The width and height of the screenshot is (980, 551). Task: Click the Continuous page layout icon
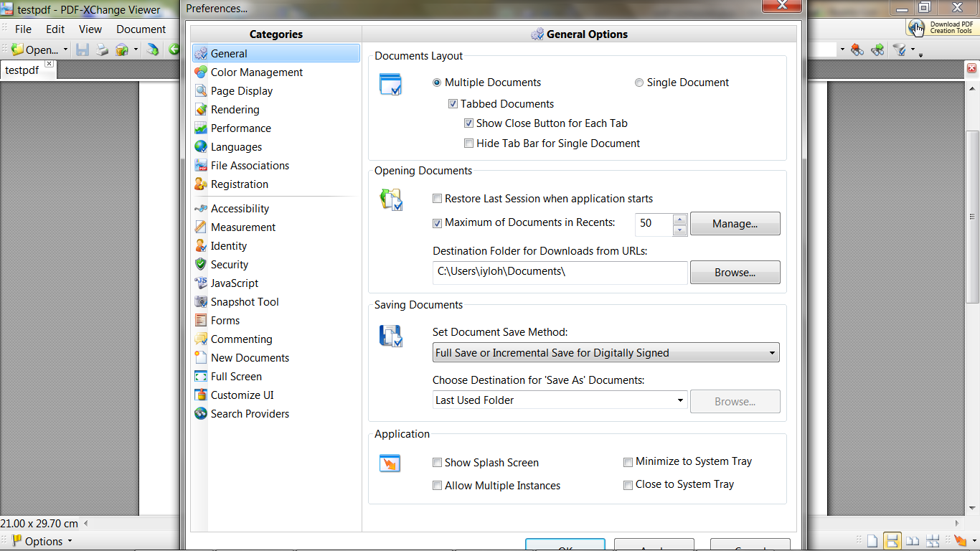point(892,541)
